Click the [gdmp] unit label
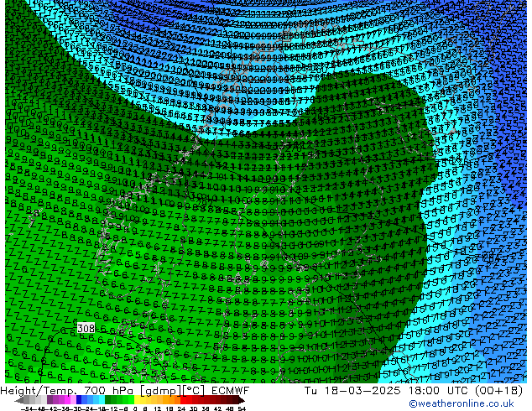This screenshot has height=411, width=532. pos(160,391)
